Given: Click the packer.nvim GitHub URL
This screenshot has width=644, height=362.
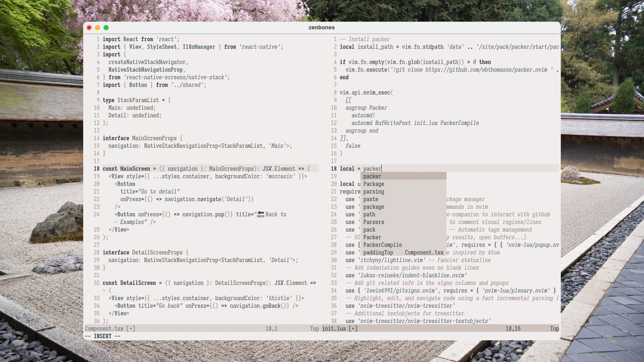Looking at the screenshot, I should pos(486,70).
